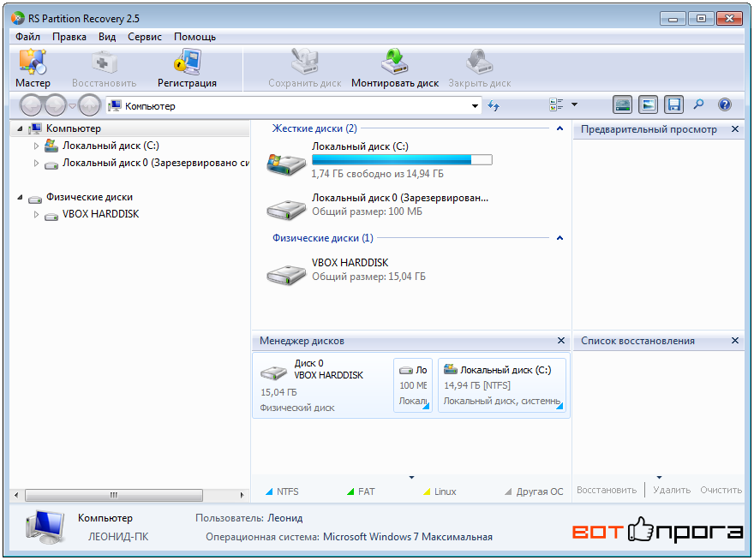This screenshot has width=754, height=560.
Task: Collapse the Жесткие диски (2) group
Action: [x=560, y=128]
